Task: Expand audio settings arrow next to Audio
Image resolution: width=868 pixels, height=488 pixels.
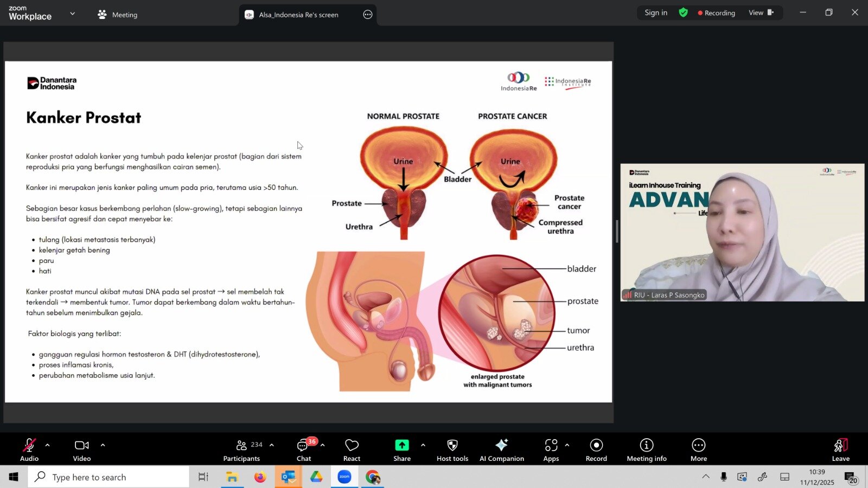Action: (x=48, y=445)
